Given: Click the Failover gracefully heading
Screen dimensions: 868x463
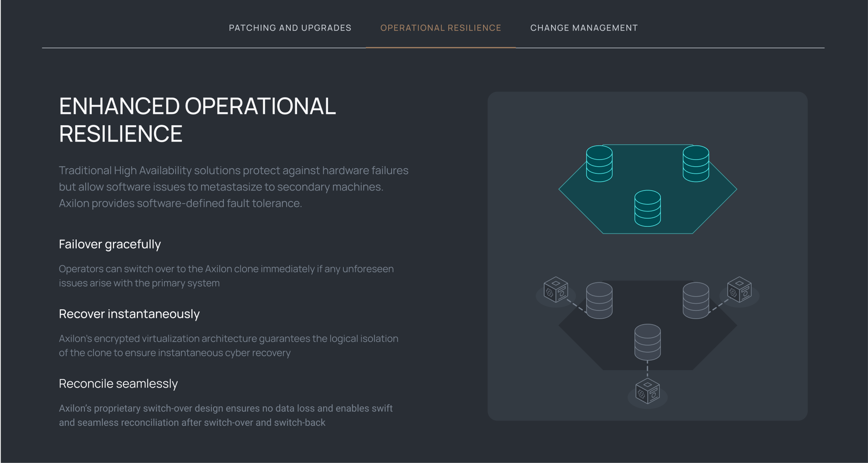Looking at the screenshot, I should (110, 244).
